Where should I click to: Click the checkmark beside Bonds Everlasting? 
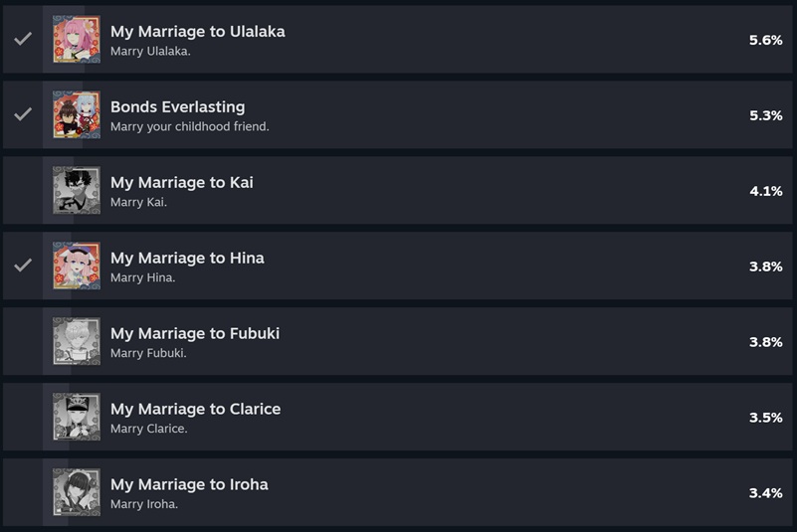[x=23, y=114]
